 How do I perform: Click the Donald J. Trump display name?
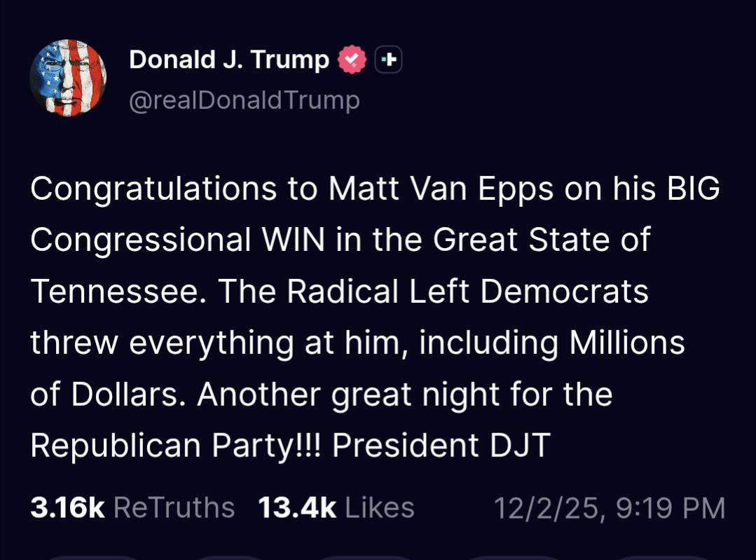[x=229, y=60]
